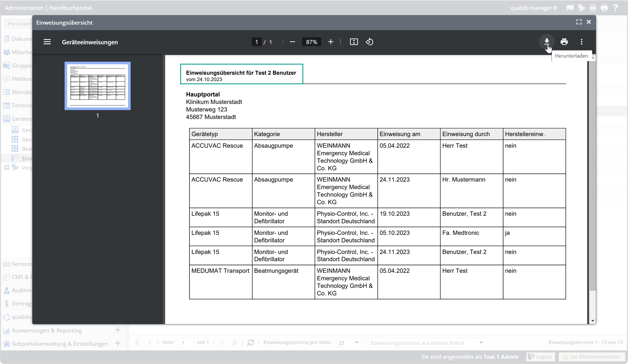Image resolution: width=628 pixels, height=364 pixels.
Task: Open Services in the left navigation
Action: tap(18, 264)
